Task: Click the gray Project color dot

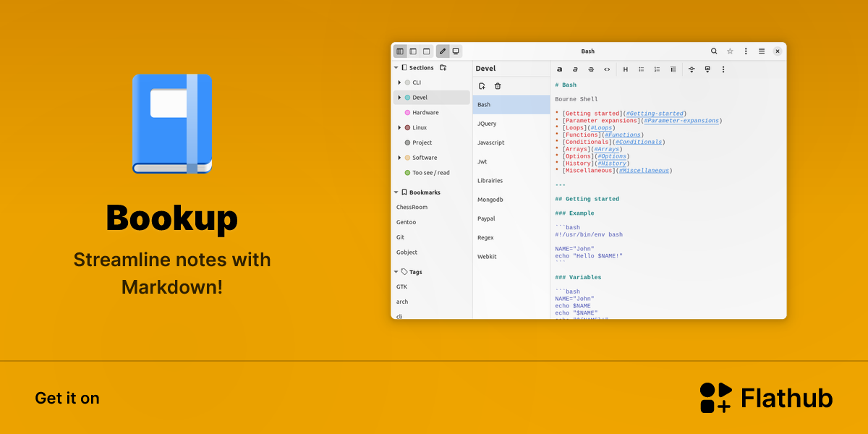Action: [x=408, y=143]
